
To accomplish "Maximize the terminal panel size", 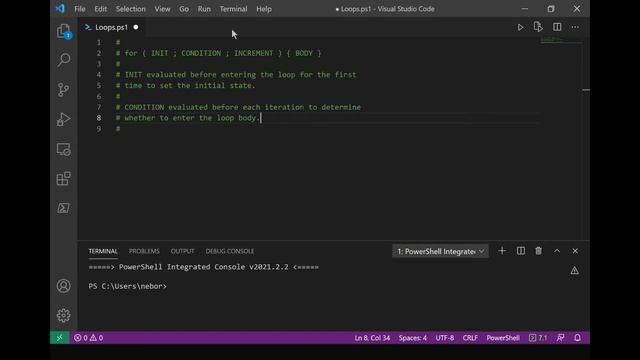I will point(557,251).
